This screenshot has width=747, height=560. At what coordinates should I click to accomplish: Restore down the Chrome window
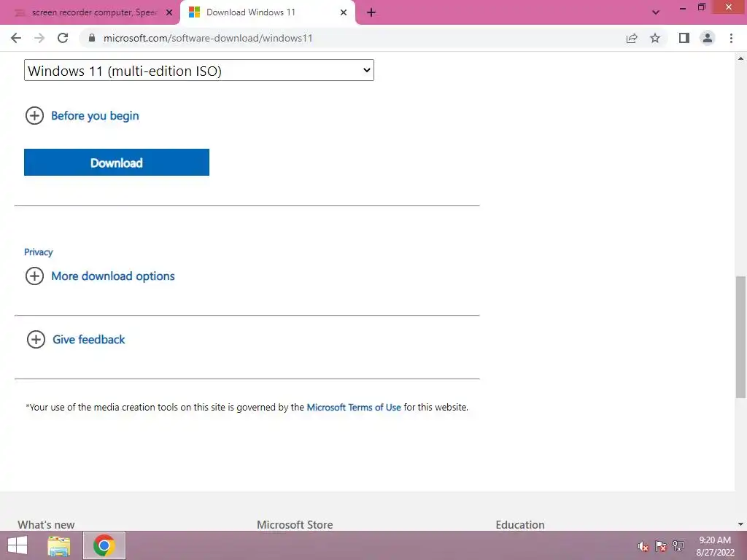tap(701, 7)
